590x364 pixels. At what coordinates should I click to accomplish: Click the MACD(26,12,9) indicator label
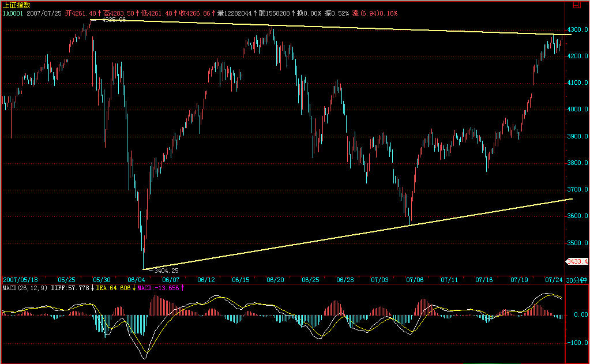tap(24, 287)
